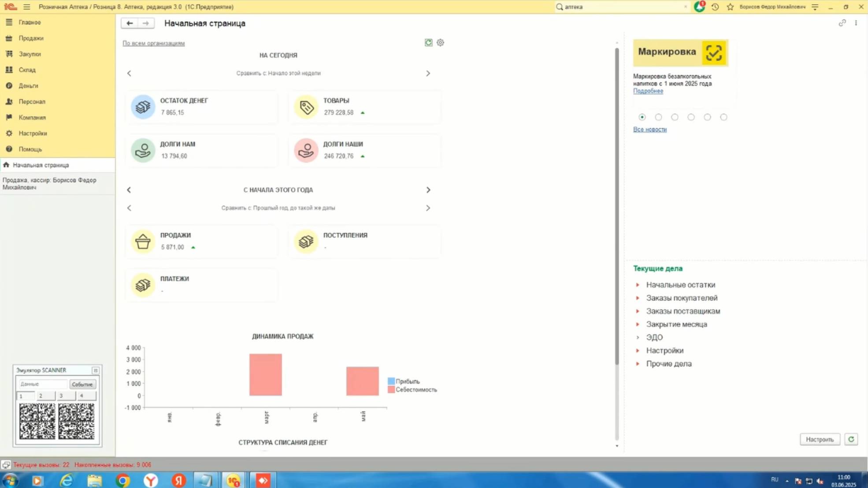Click the Настроить button

click(x=820, y=439)
